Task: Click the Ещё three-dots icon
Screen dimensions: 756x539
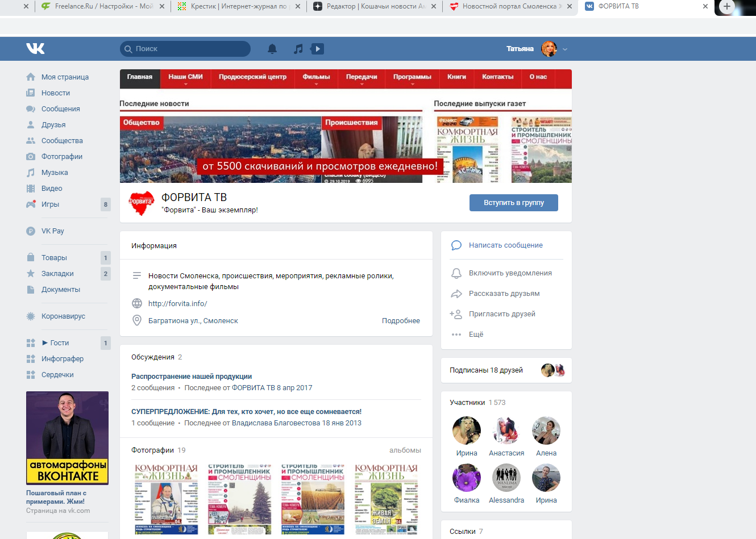Action: click(456, 335)
